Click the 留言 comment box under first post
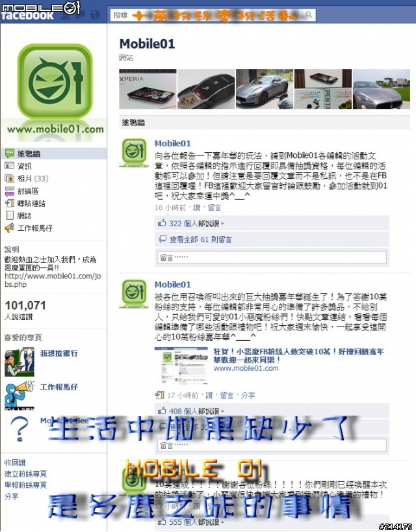The image size is (416, 532). [x=272, y=258]
